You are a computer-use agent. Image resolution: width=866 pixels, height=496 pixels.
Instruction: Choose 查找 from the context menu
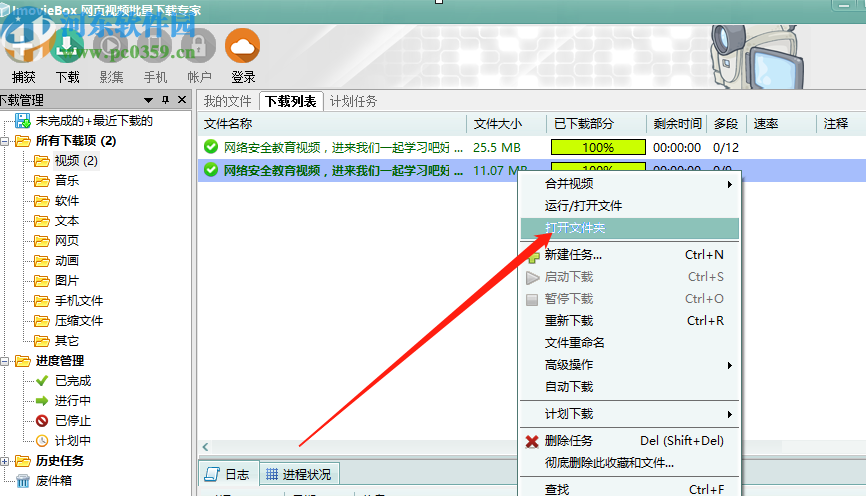click(x=630, y=489)
